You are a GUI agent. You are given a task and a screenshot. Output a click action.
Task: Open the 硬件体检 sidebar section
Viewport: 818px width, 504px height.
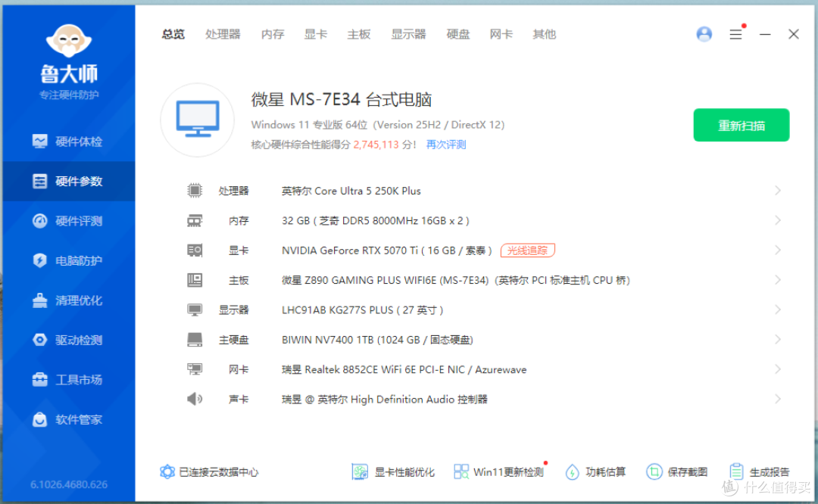(x=68, y=142)
